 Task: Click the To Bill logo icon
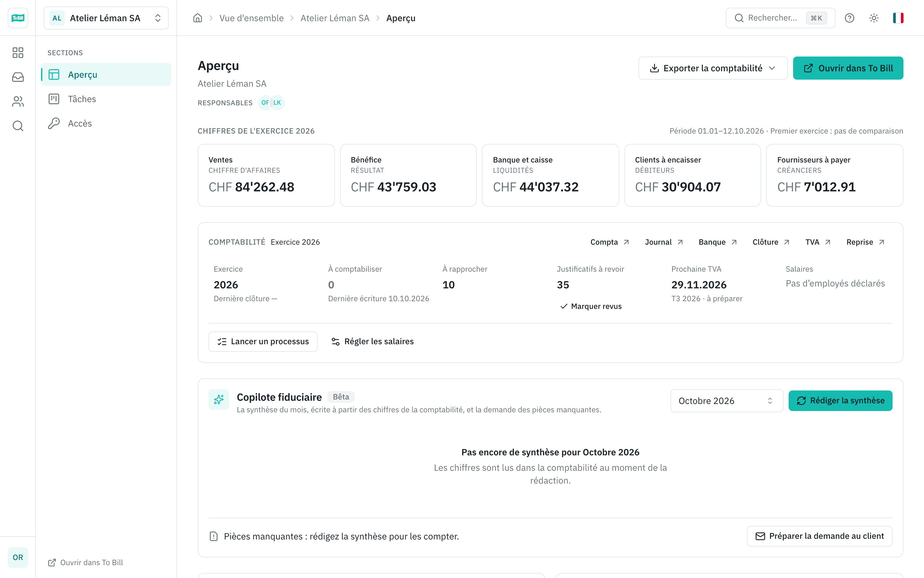pos(18,18)
